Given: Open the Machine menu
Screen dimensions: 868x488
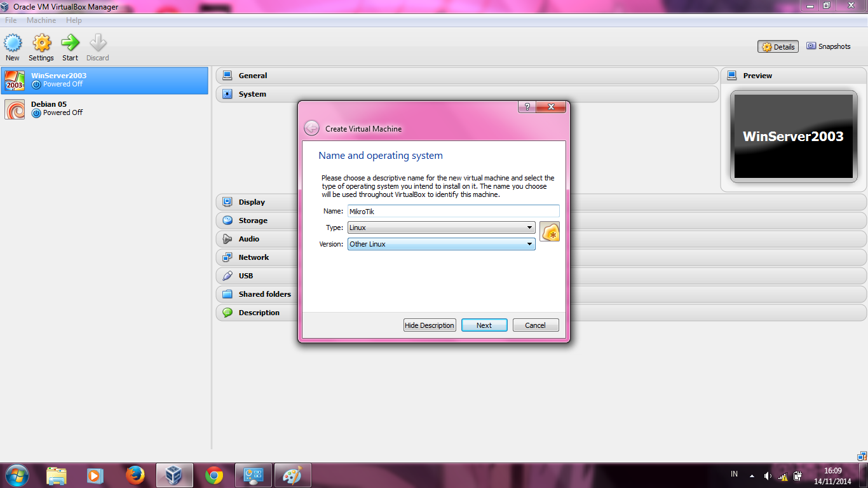Looking at the screenshot, I should point(41,20).
